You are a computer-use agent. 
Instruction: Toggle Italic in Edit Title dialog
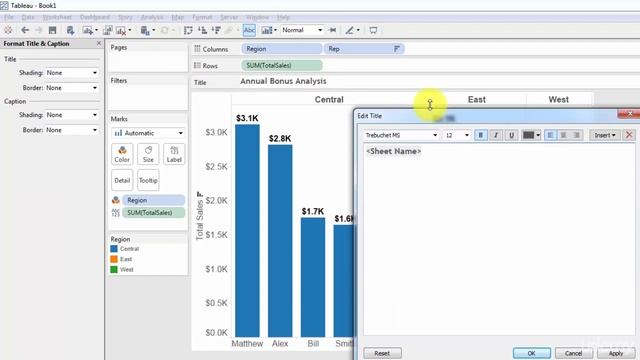pos(496,135)
